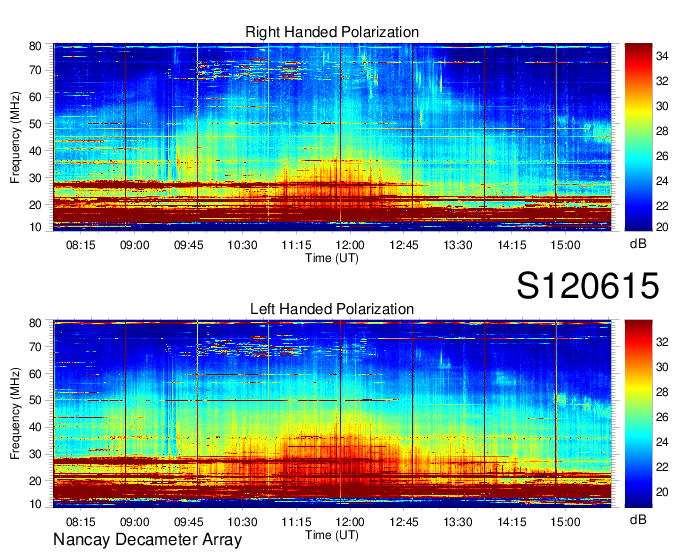Click the "22" value on the right-handed color bar

coord(662,206)
